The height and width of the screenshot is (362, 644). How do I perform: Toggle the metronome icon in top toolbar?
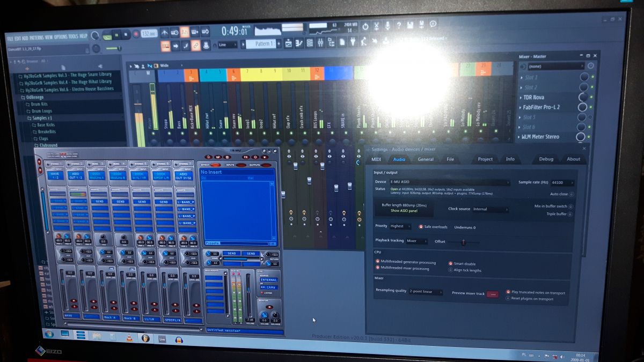pos(164,33)
